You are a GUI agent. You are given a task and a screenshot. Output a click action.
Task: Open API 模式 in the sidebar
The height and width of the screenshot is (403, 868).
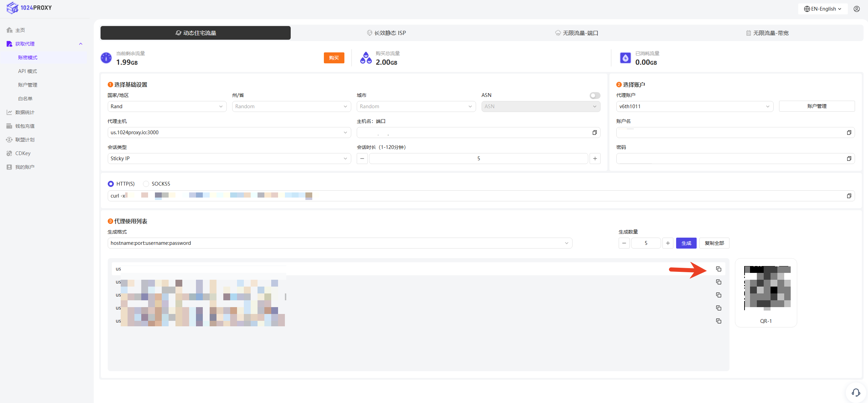27,71
